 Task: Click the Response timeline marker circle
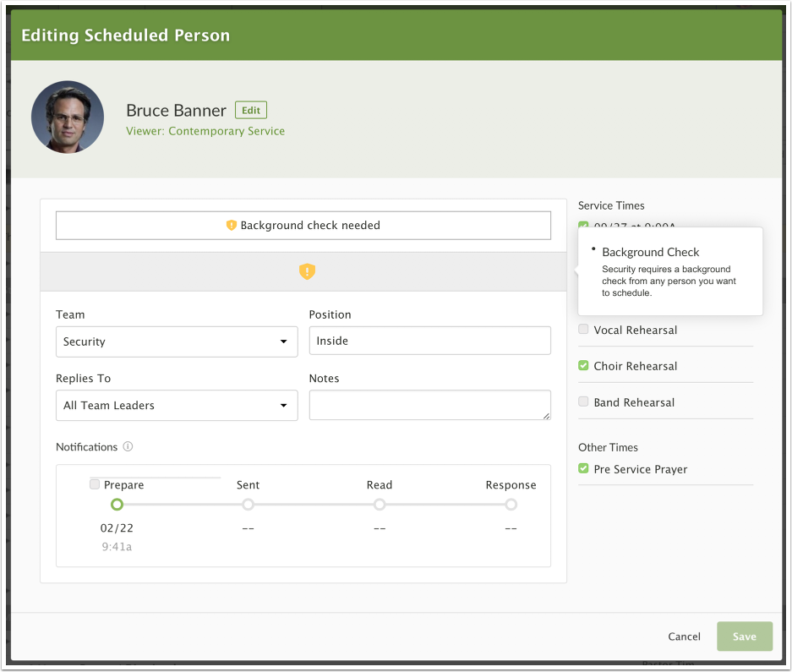(x=511, y=505)
